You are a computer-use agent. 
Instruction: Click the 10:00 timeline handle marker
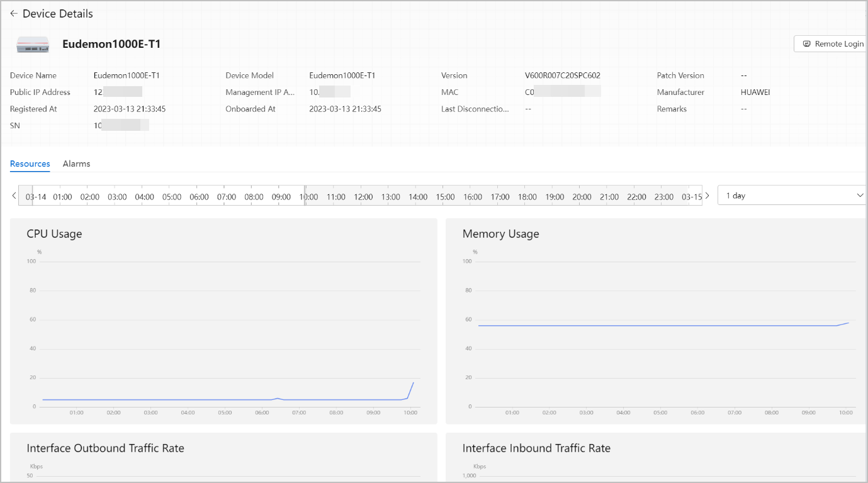[x=305, y=196]
